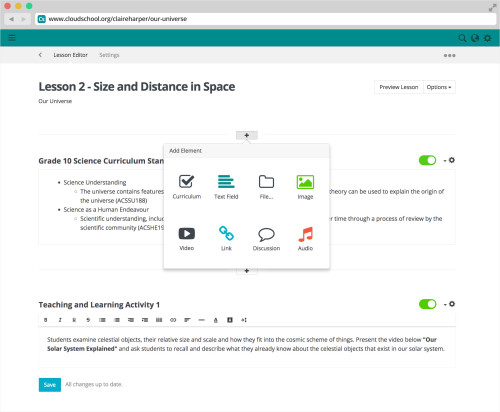Open Curriculum Standards section gear dropdown
Image resolution: width=500 pixels, height=412 pixels.
point(449,160)
